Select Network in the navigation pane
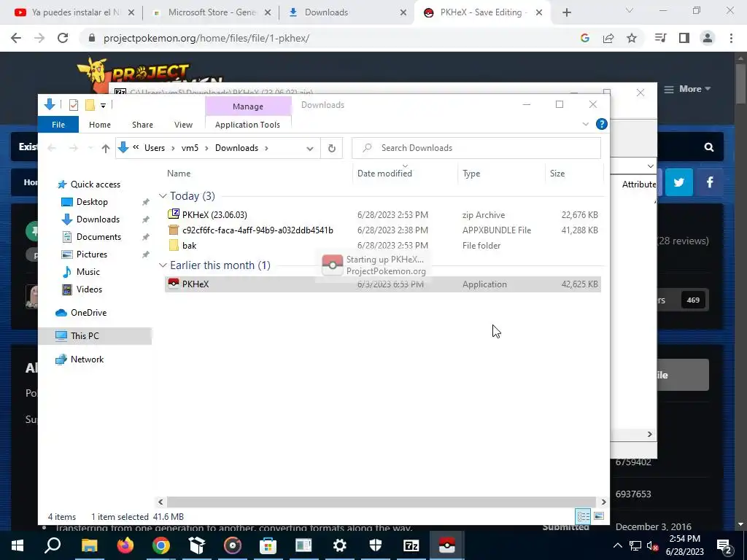This screenshot has height=560, width=747. (x=87, y=359)
